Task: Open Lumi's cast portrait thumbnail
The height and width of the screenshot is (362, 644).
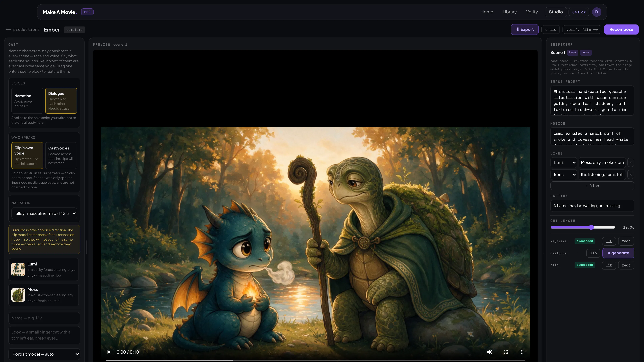Action: click(x=18, y=269)
